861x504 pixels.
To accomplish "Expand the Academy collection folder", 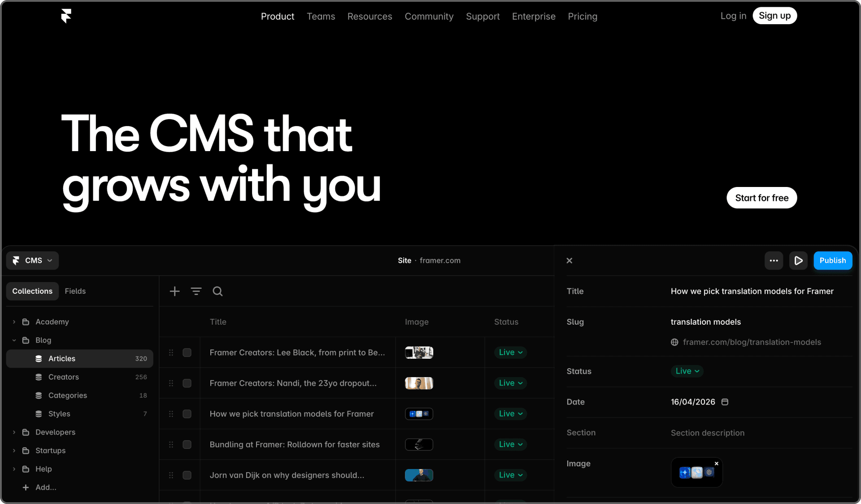I will [14, 322].
